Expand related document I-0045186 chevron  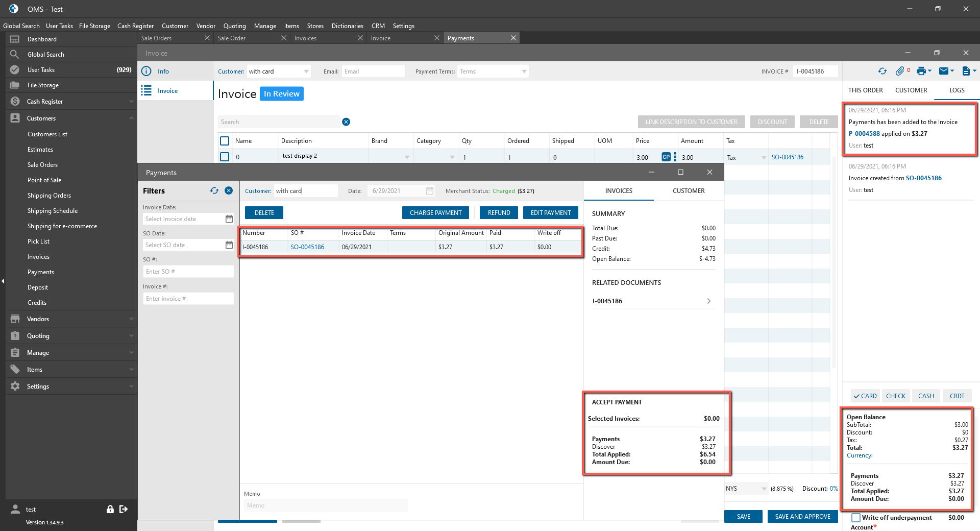(x=708, y=301)
